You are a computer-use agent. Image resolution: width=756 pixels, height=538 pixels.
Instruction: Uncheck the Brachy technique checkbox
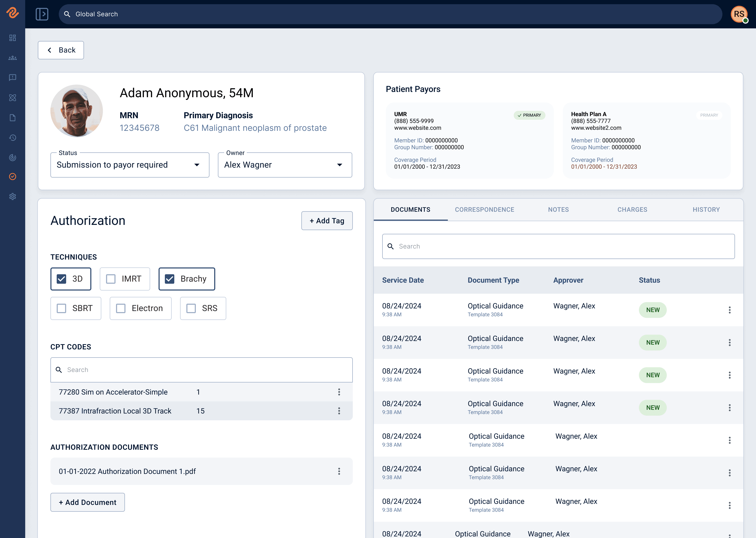(x=170, y=279)
